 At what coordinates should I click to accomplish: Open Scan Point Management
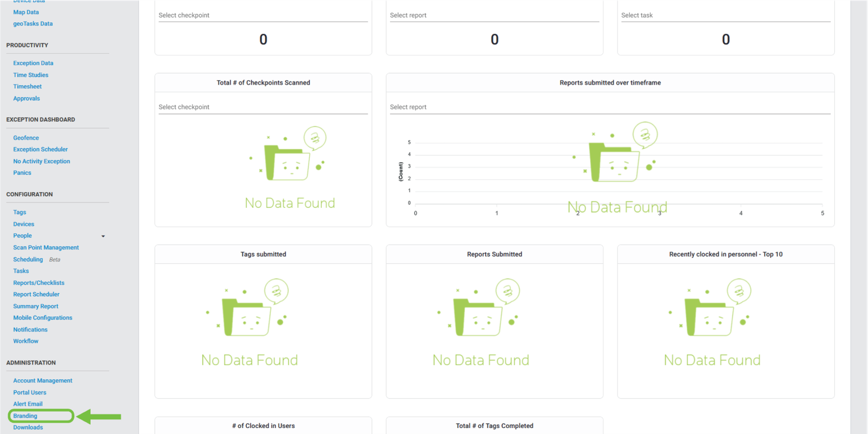pos(46,248)
